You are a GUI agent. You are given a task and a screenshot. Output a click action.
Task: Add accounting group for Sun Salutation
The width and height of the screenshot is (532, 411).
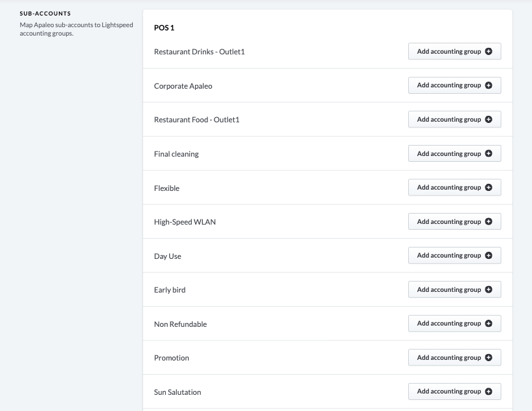pyautogui.click(x=454, y=391)
